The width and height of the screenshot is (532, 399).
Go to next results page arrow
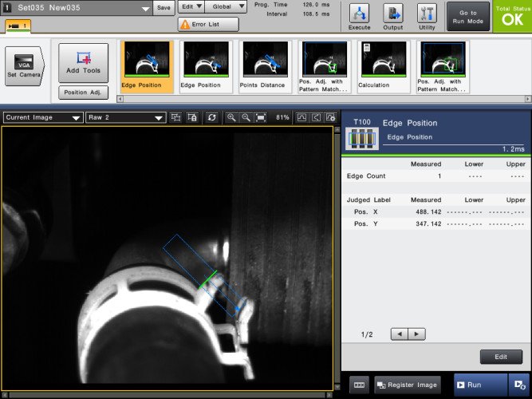[416, 334]
